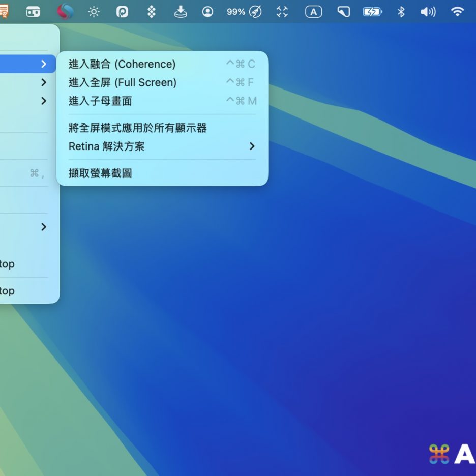Expand the Retina 解決方案 submenu

point(162,146)
